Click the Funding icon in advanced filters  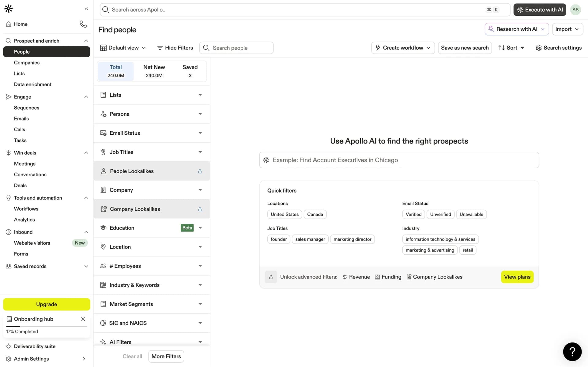(x=377, y=277)
